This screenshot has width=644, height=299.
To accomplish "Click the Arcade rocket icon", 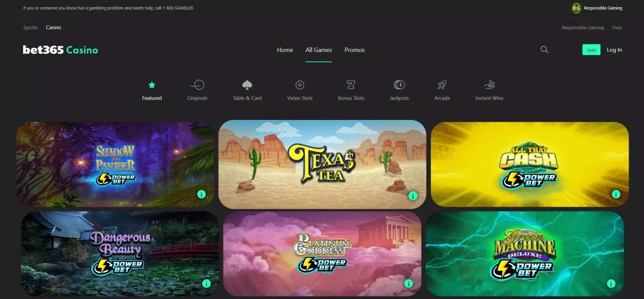I will (x=442, y=85).
